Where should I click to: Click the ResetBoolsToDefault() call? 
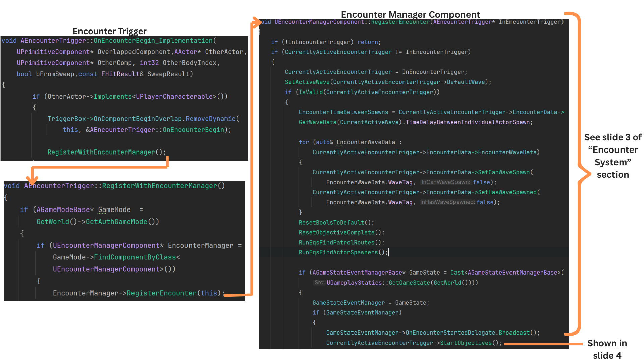point(336,223)
